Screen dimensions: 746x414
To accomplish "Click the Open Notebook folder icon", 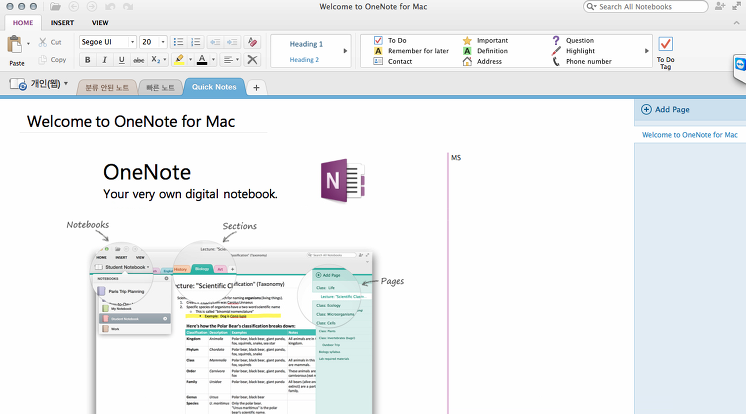I will (55, 7).
